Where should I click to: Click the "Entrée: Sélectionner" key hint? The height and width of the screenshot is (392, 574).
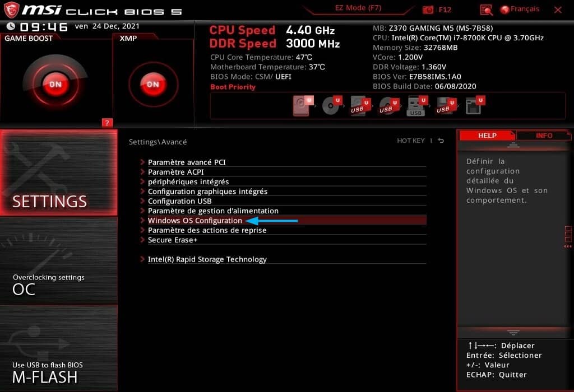pos(504,355)
